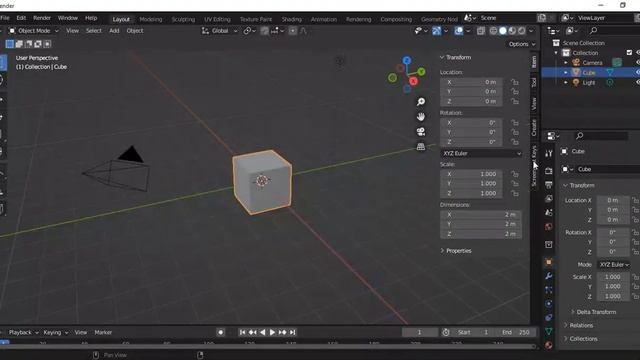Open the Object properties orange square tab

pos(549,262)
